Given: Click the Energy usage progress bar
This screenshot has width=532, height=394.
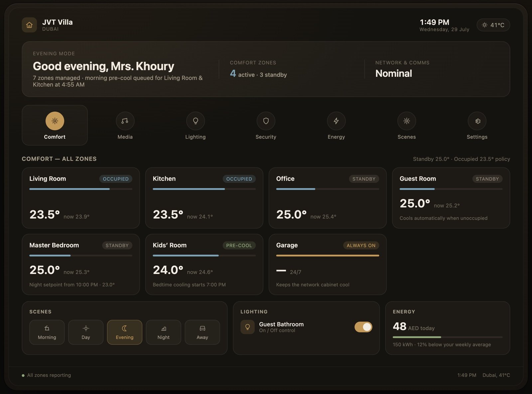Looking at the screenshot, I should click(448, 337).
